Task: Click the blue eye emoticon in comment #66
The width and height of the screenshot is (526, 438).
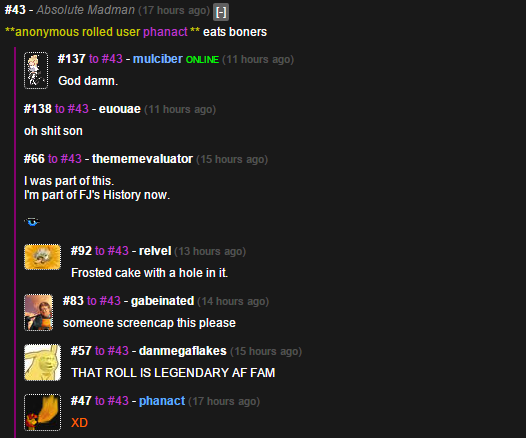Action: [32, 222]
